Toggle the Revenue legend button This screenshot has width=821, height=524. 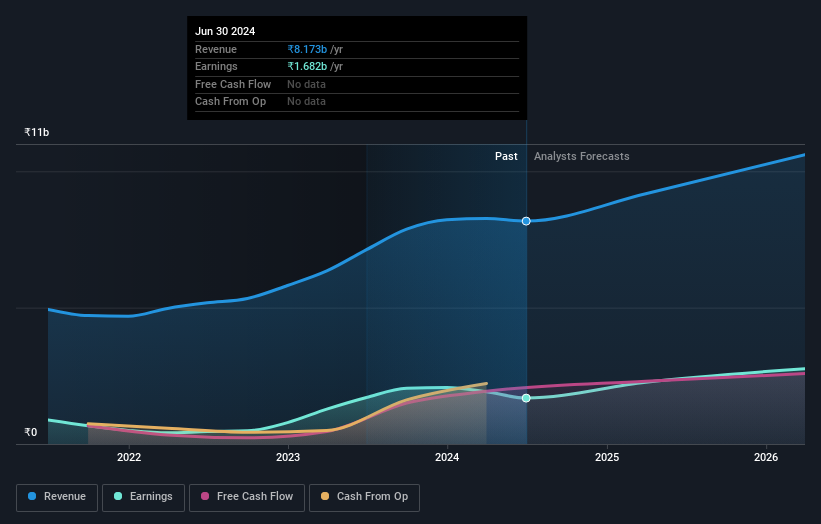coord(57,497)
